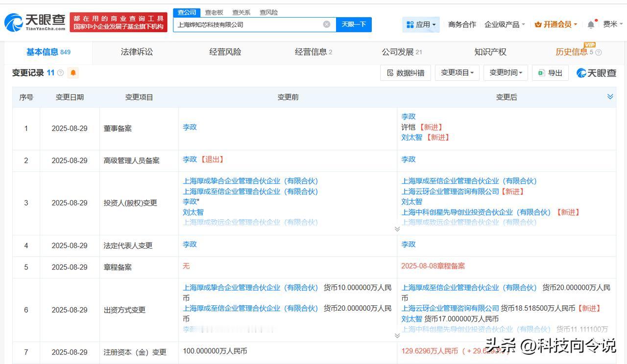Open the 变更时间 filter dropdown

coord(506,73)
